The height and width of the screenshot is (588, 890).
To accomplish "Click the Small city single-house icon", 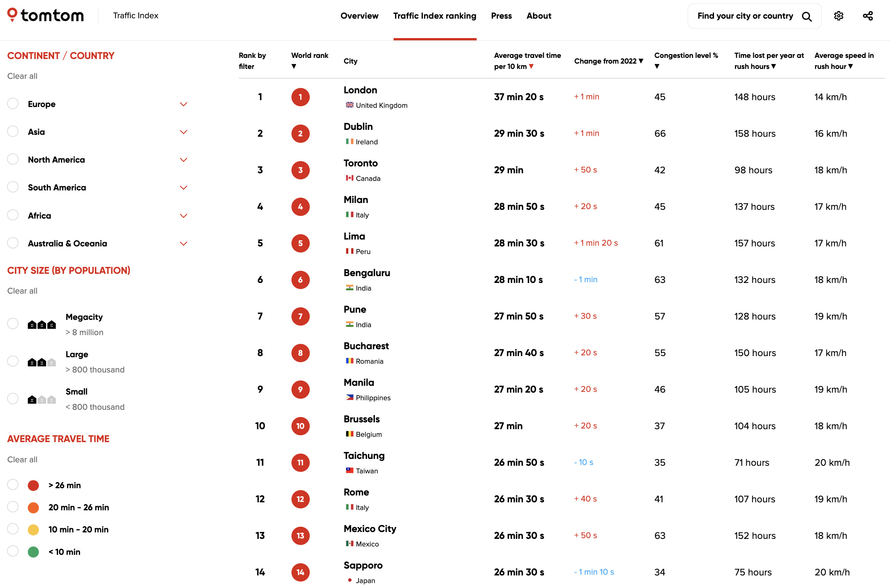I will (x=42, y=399).
